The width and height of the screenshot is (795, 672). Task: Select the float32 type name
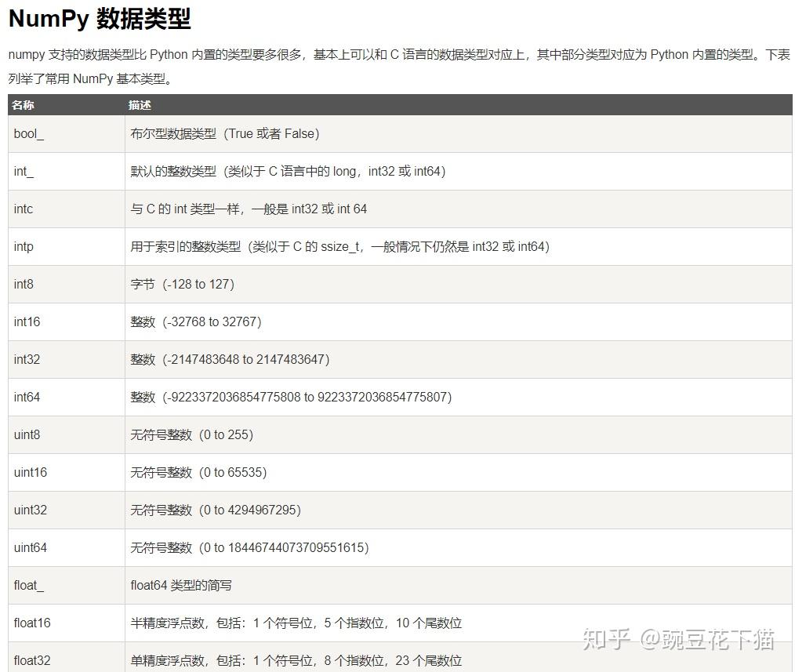[x=32, y=660]
